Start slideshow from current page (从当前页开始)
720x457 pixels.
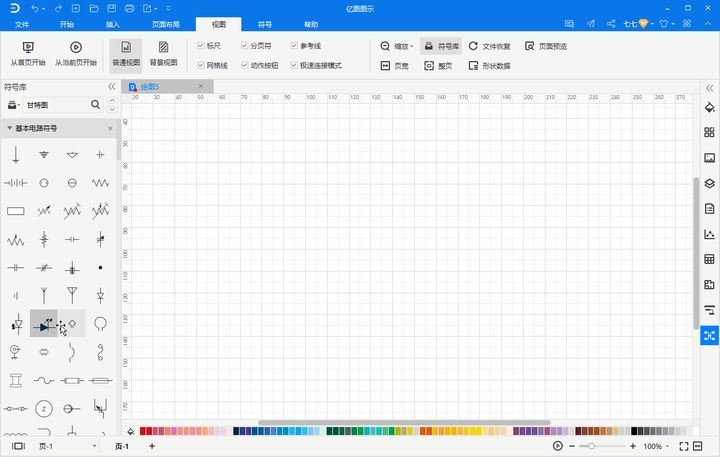coord(76,54)
